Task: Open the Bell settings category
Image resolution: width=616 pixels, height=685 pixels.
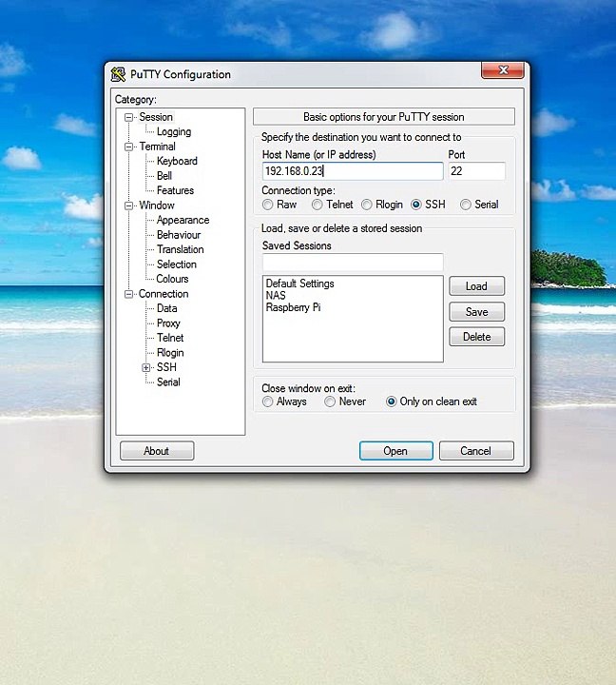Action: tap(164, 176)
